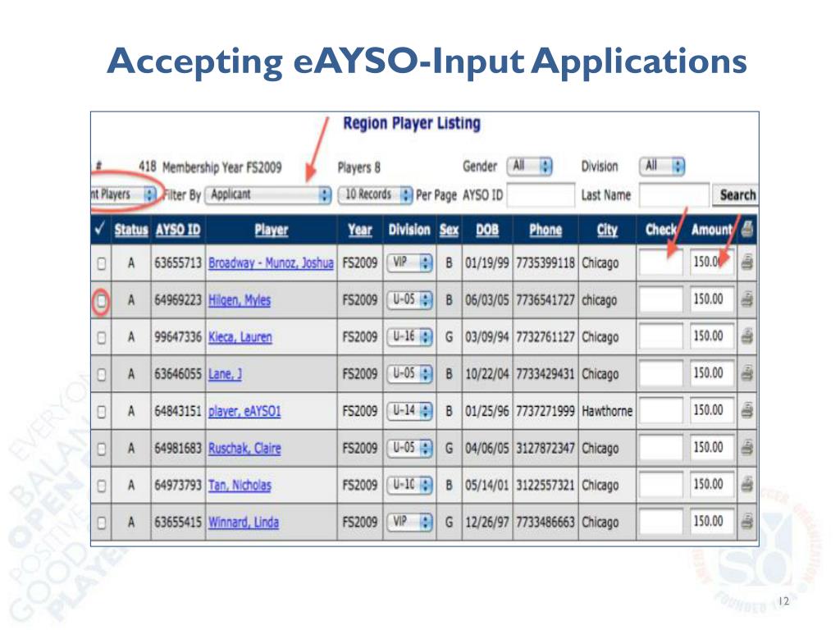
Task: Sort by Year column header
Action: click(x=359, y=230)
